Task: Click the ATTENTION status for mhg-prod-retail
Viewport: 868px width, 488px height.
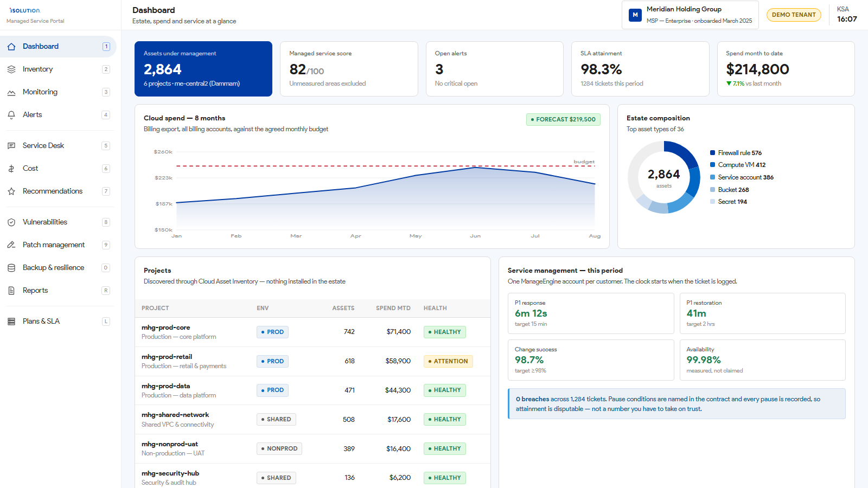Action: coord(448,361)
